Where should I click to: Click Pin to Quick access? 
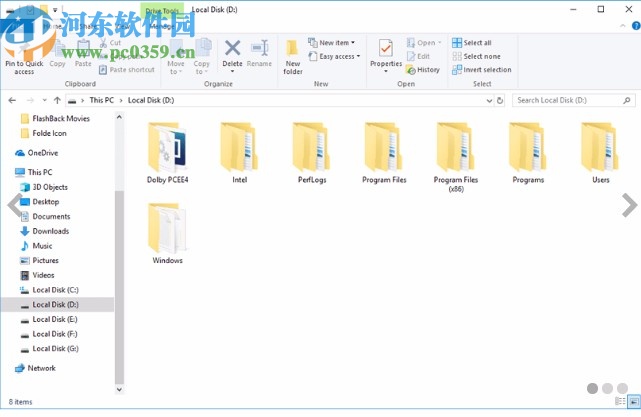(x=24, y=57)
